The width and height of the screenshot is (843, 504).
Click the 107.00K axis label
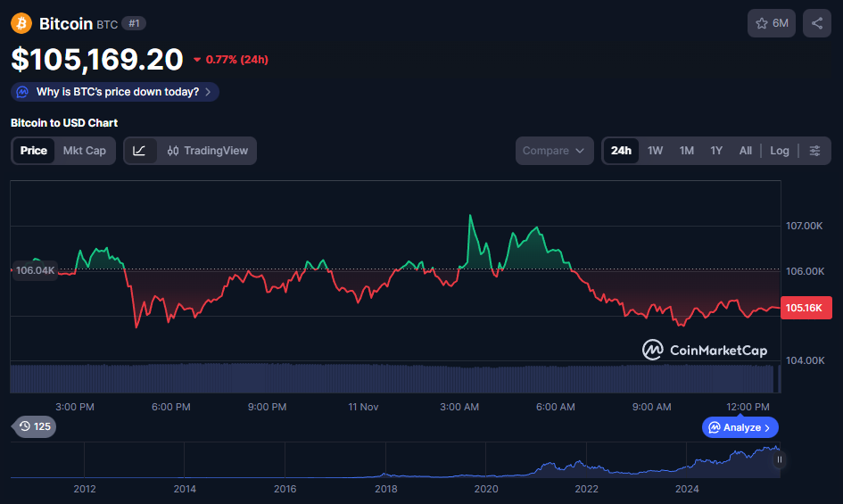click(805, 226)
